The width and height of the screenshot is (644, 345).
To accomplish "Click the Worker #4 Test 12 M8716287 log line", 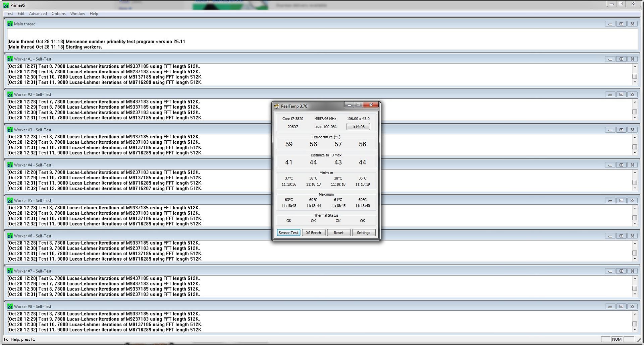I will pyautogui.click(x=105, y=188).
